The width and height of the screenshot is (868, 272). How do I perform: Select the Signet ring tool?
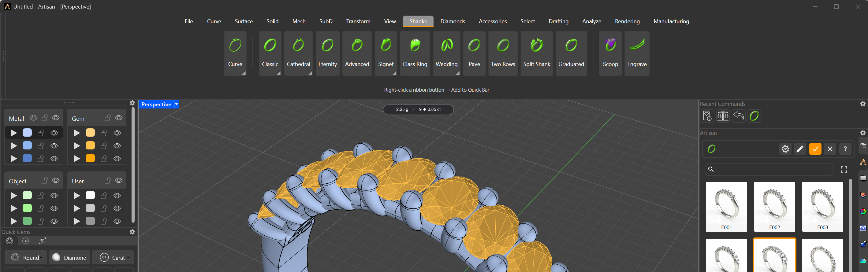coord(386,53)
